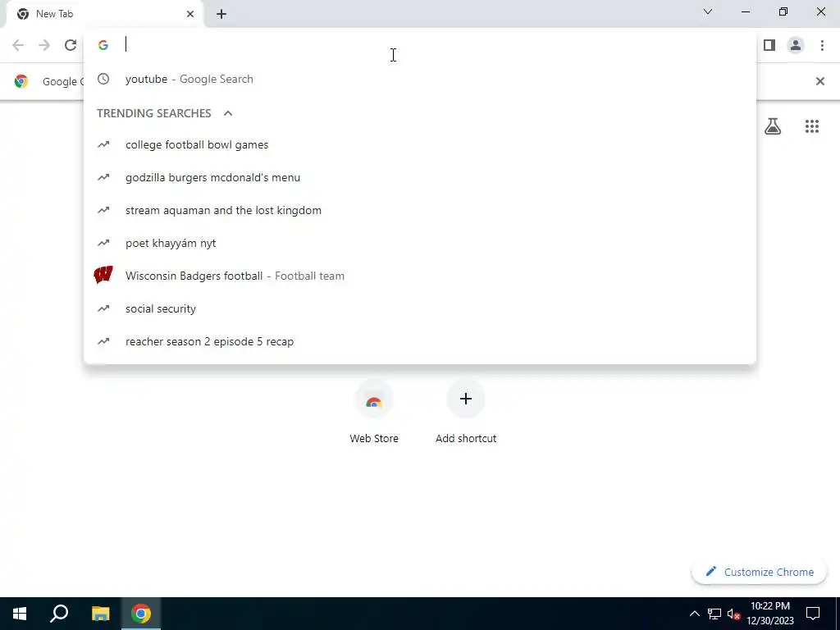
Task: Click the Chrome taskbar icon
Action: click(x=141, y=614)
